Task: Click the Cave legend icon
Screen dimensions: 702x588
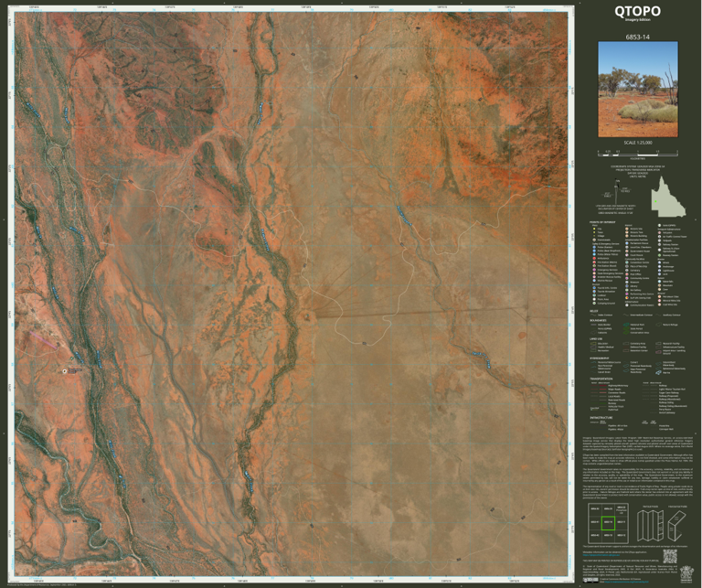Action: (659, 289)
